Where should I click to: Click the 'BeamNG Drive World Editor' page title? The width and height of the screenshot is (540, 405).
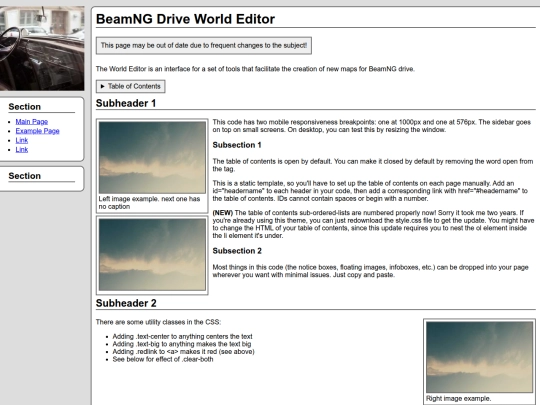tap(185, 19)
